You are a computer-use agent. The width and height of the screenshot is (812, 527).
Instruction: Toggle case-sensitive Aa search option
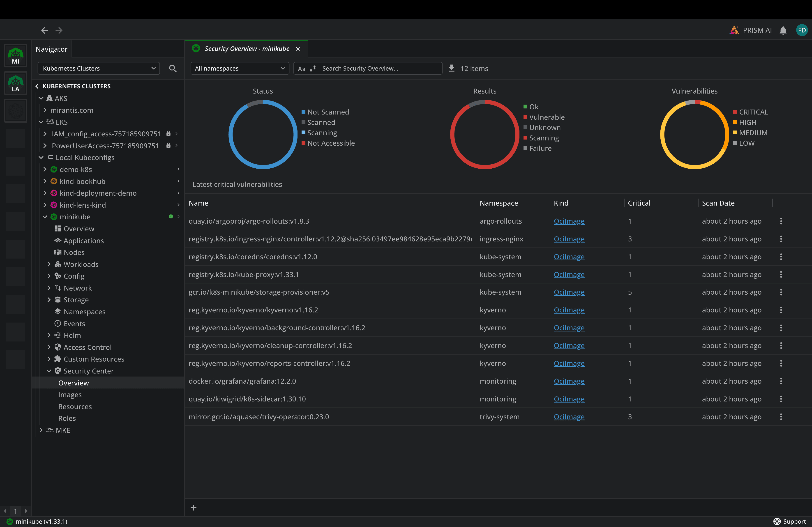301,69
